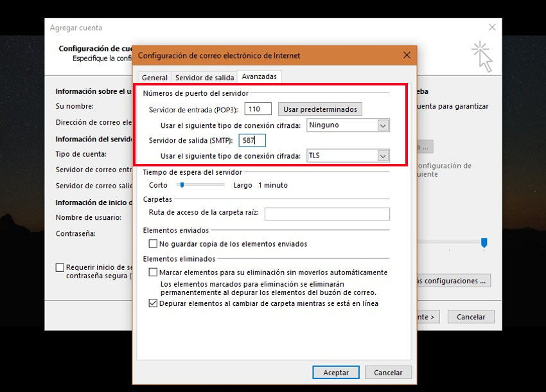This screenshot has height=392, width=546.
Task: Select the Avanzadas tab
Action: tap(259, 76)
